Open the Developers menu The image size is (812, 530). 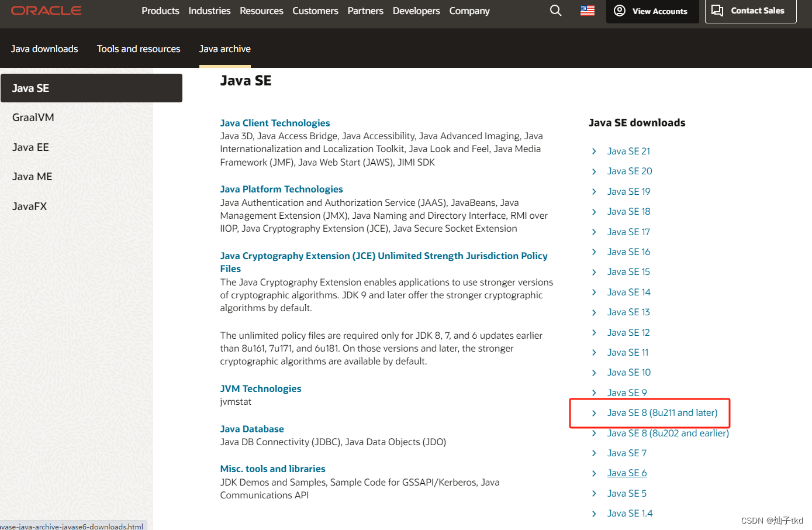(416, 11)
